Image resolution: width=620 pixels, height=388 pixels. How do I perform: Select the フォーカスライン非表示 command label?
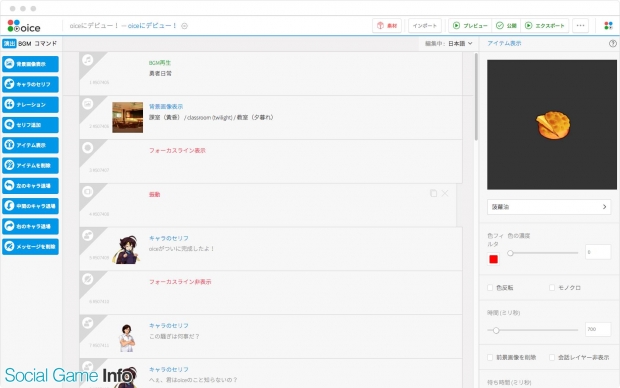click(180, 282)
